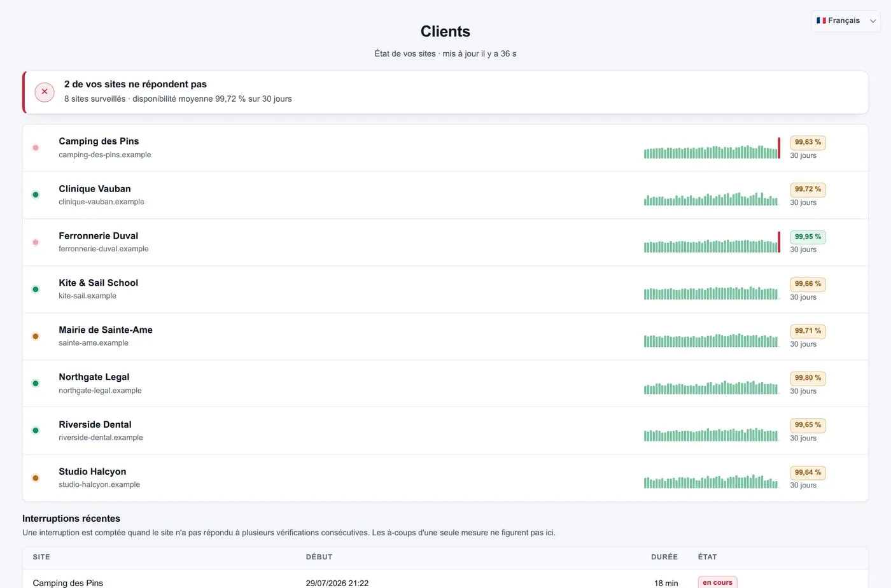Click the Ferronnerie Duval uptime bar chart
Screen dimensions: 891x588
tap(712, 242)
